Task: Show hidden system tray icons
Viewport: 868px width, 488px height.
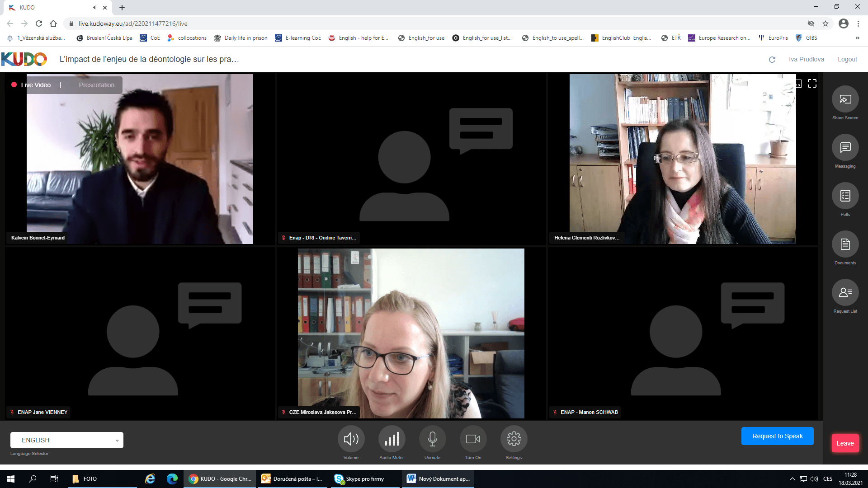Action: click(792, 479)
